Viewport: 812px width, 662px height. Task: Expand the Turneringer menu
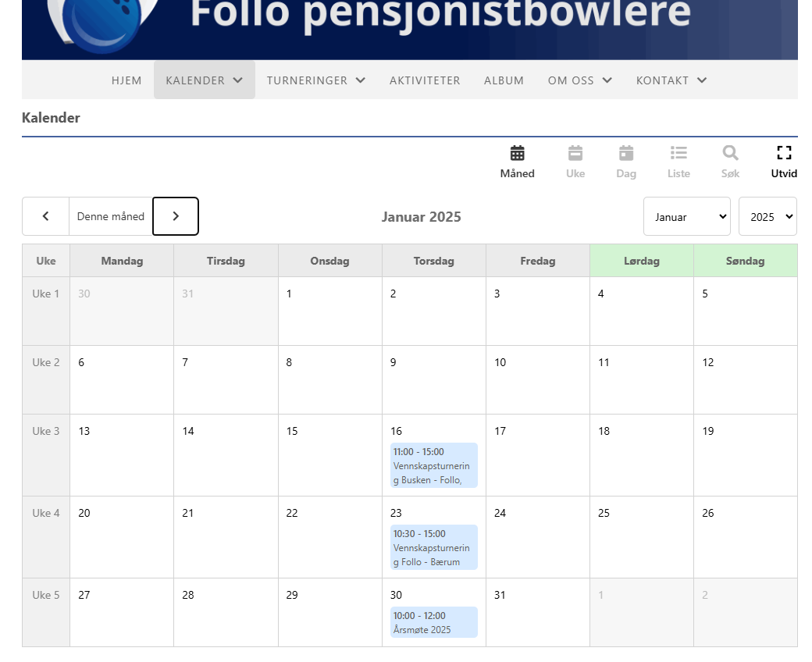point(316,80)
